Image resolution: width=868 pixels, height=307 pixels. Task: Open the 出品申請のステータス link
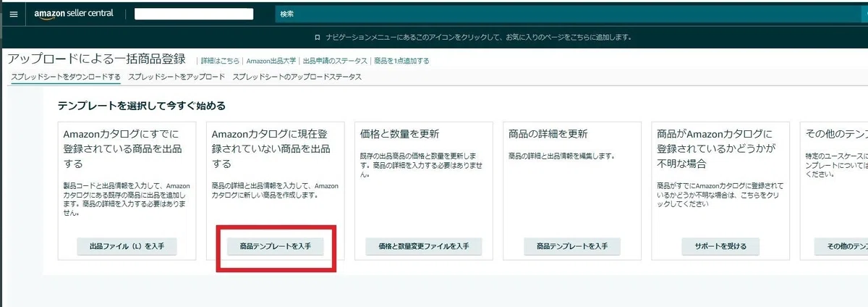point(334,61)
